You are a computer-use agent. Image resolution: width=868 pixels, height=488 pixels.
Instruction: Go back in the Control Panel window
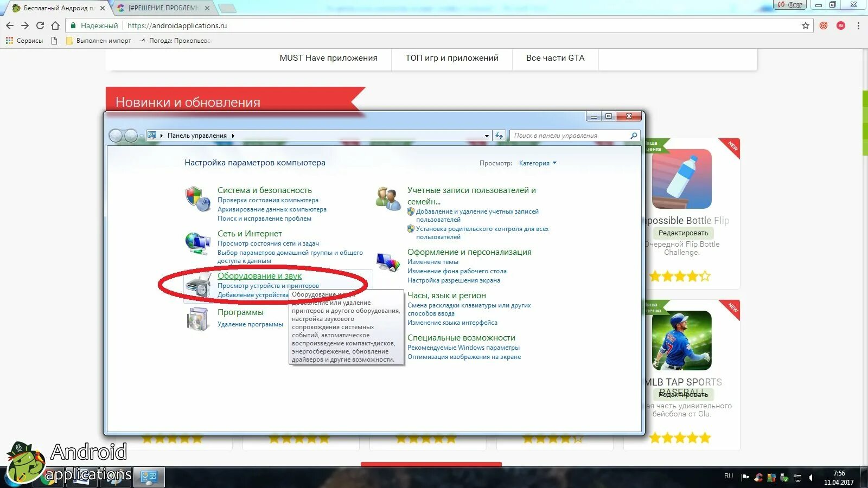tap(116, 136)
